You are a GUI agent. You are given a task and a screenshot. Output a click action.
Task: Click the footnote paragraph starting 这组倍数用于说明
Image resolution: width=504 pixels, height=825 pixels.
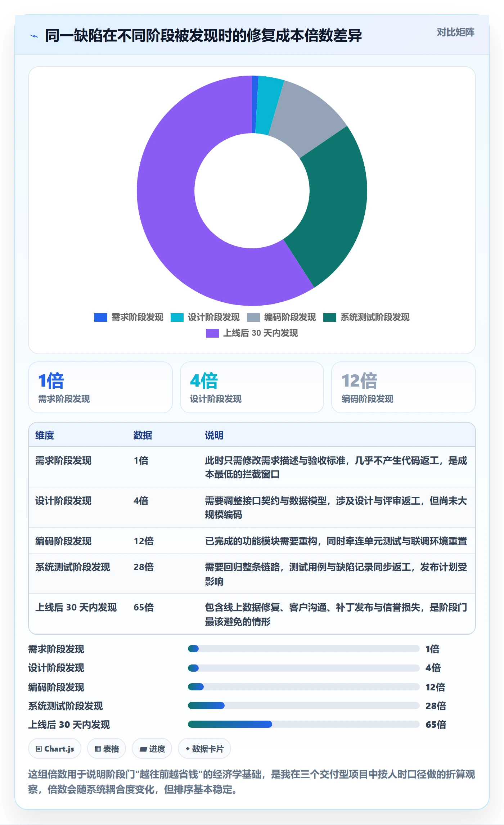tap(252, 782)
